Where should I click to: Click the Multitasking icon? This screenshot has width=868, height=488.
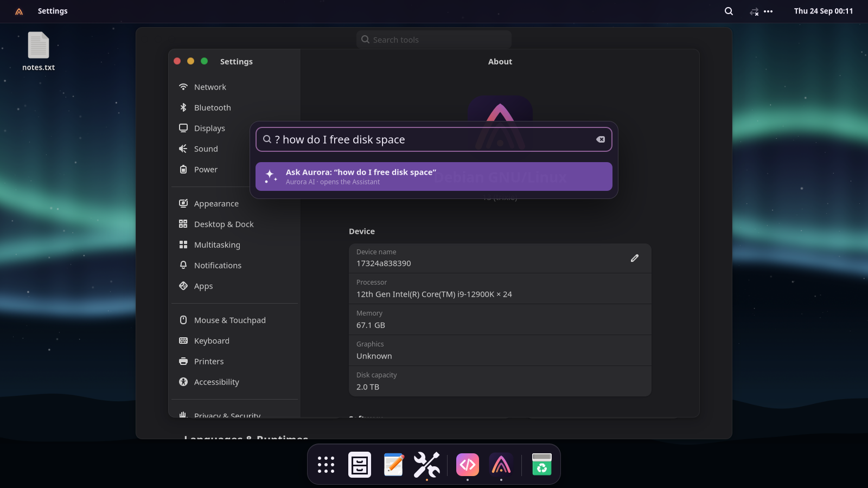pyautogui.click(x=183, y=245)
